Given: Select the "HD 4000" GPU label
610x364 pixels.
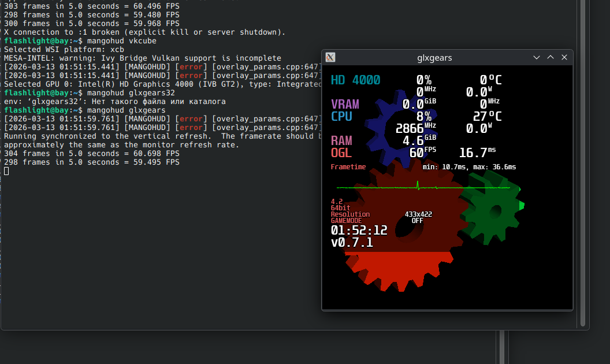Looking at the screenshot, I should [x=355, y=80].
